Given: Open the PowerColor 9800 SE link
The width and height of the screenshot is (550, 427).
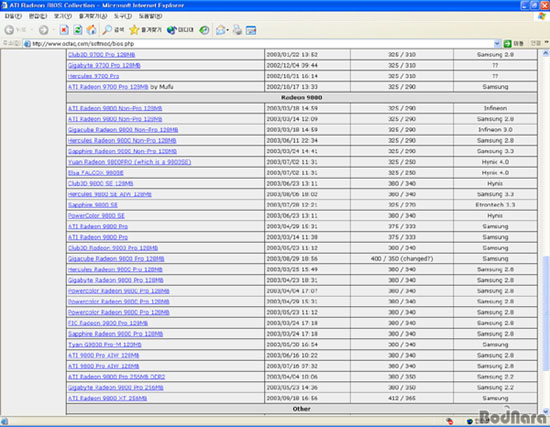Looking at the screenshot, I should tap(96, 215).
